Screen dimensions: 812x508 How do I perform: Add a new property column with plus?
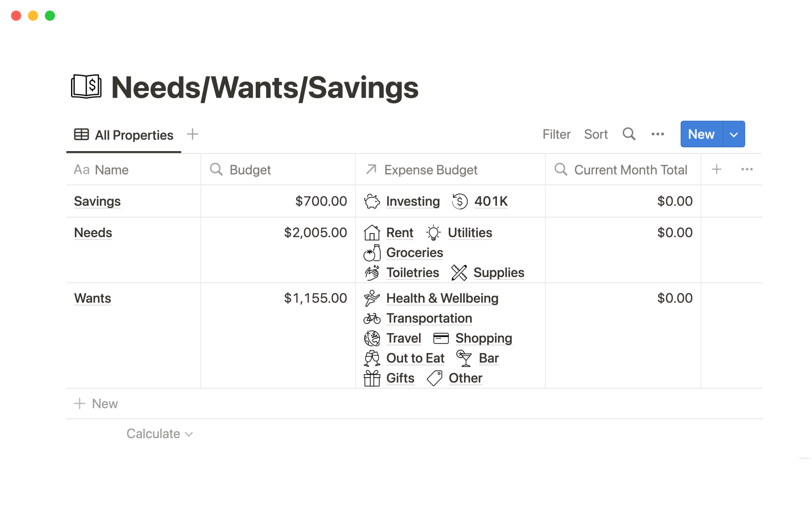point(716,169)
